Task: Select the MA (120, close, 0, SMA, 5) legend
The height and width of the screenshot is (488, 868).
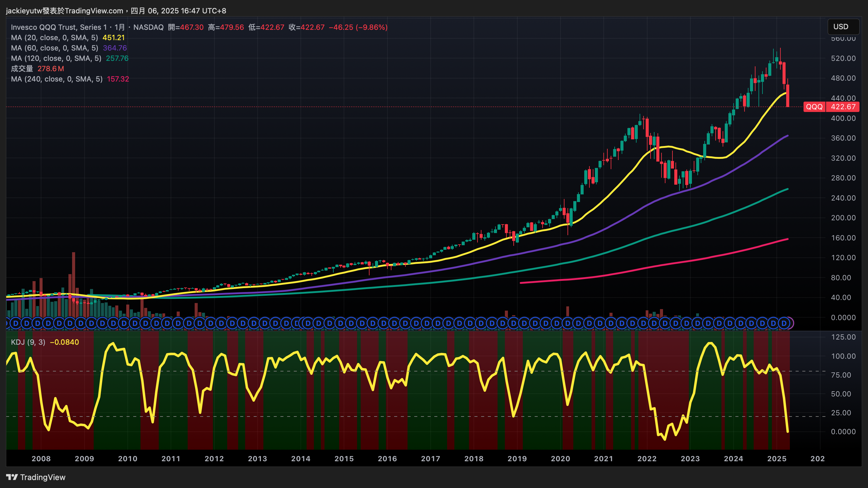Action: [56, 58]
